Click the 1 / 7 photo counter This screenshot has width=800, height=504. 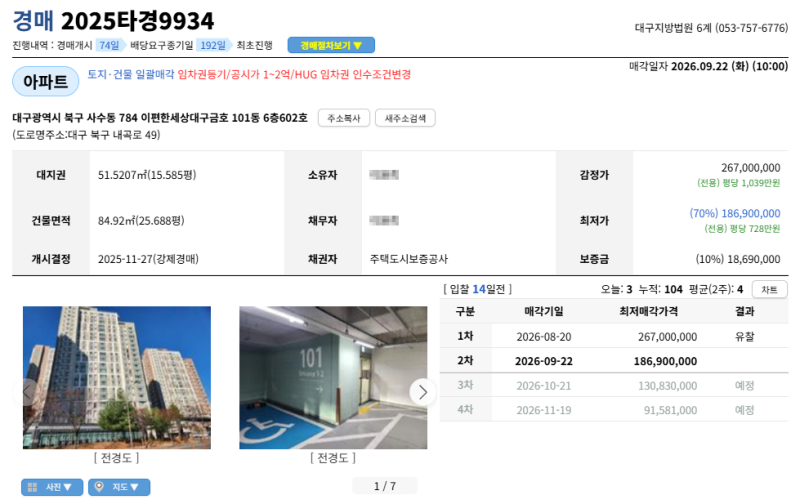pos(385,486)
